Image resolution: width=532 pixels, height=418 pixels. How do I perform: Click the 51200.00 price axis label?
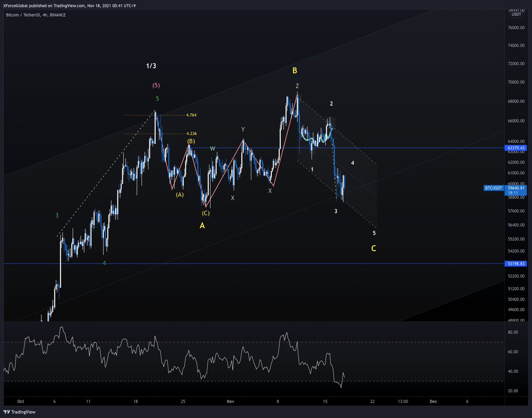(x=516, y=289)
